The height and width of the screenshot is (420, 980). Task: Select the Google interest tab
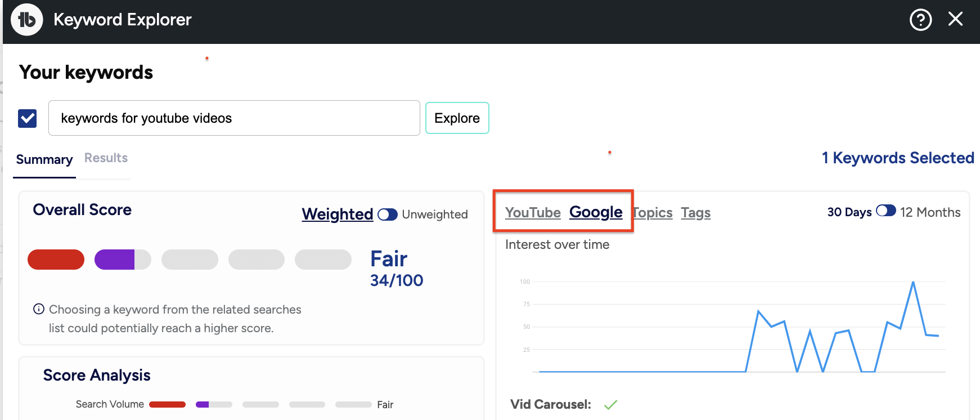pos(596,212)
